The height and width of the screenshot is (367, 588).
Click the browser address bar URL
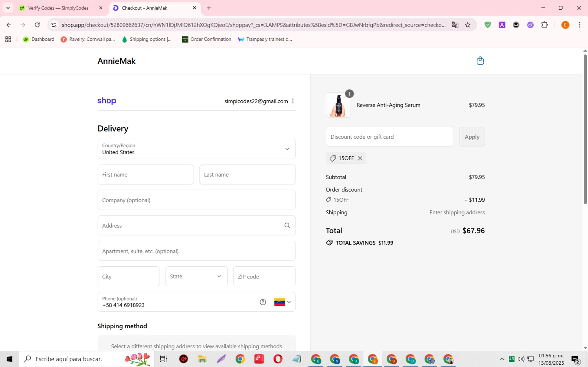pyautogui.click(x=254, y=25)
